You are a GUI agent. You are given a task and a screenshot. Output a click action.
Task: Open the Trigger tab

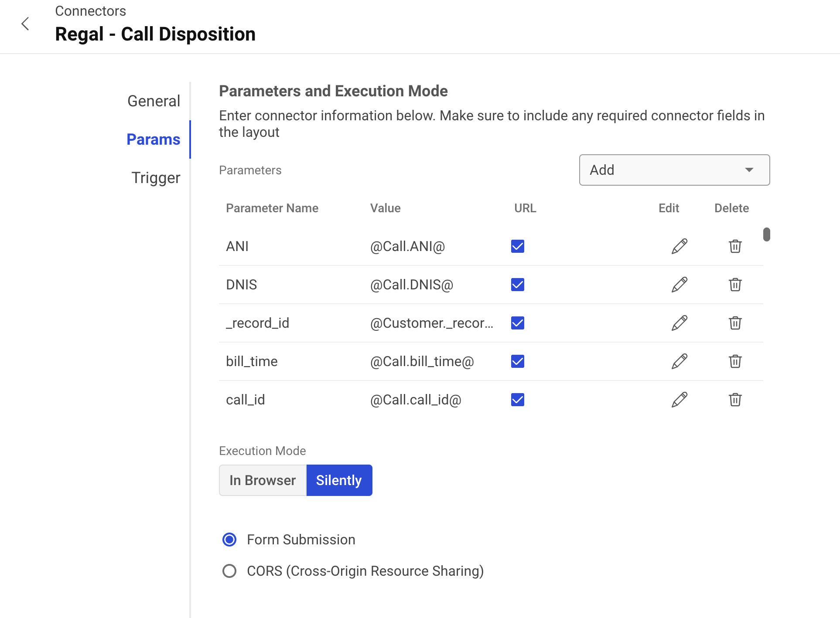click(x=156, y=178)
